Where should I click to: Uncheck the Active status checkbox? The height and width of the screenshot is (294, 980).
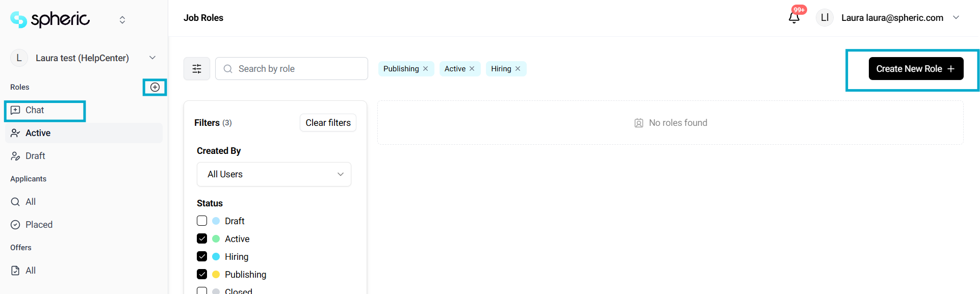click(x=202, y=239)
